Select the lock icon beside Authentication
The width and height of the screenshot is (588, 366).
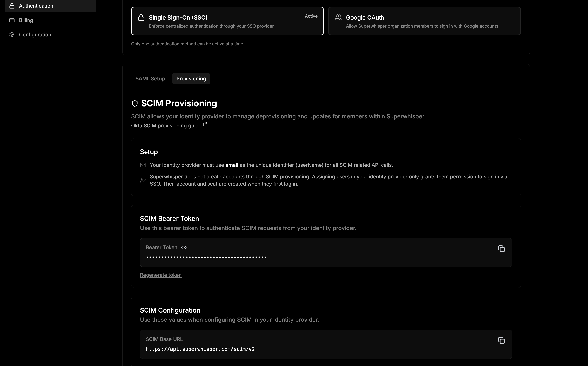click(x=12, y=6)
